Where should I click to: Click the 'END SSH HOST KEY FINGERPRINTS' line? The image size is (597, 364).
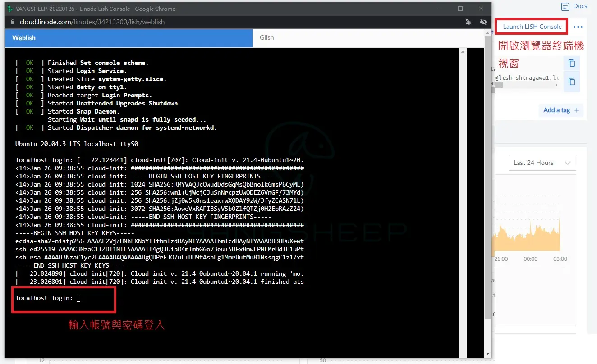tap(143, 217)
